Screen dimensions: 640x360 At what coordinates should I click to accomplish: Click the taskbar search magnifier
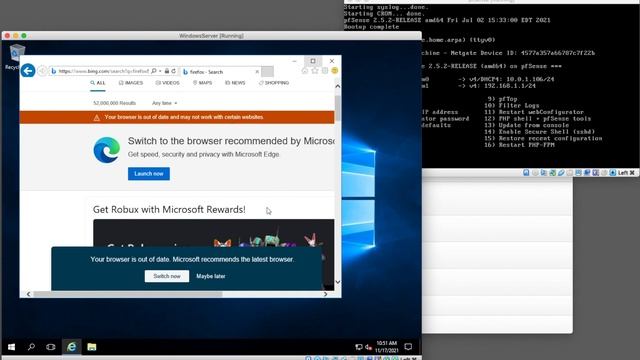[x=31, y=347]
